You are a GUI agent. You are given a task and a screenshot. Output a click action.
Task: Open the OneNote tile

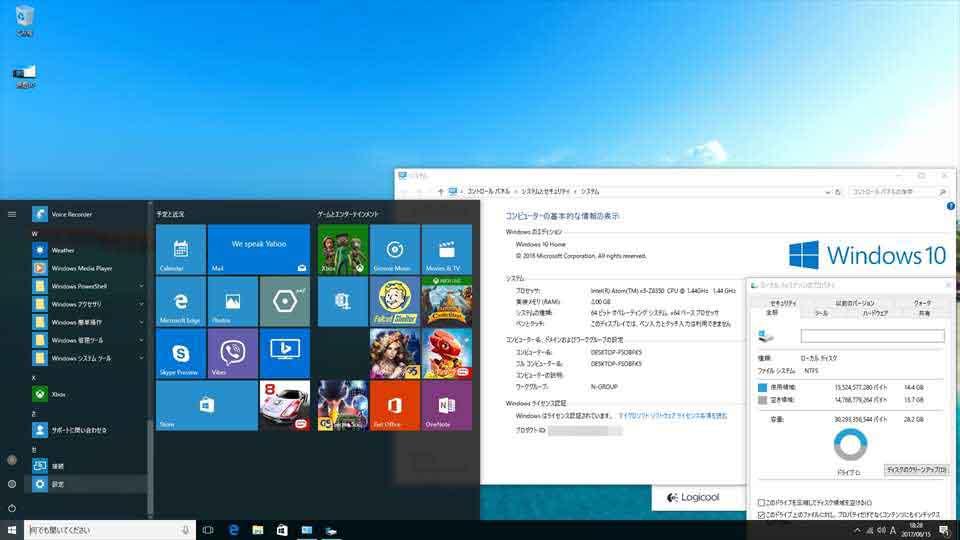point(446,405)
